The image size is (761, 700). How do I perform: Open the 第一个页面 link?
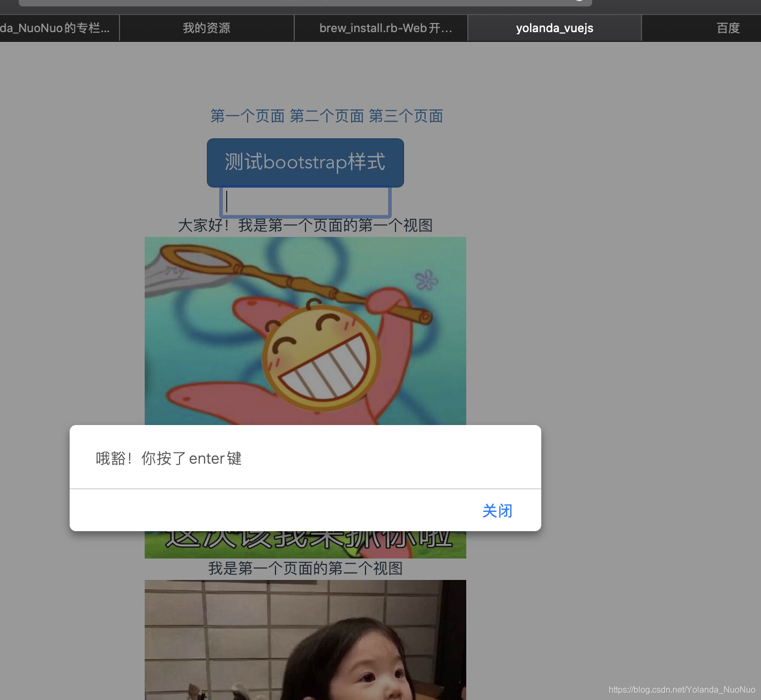point(247,116)
